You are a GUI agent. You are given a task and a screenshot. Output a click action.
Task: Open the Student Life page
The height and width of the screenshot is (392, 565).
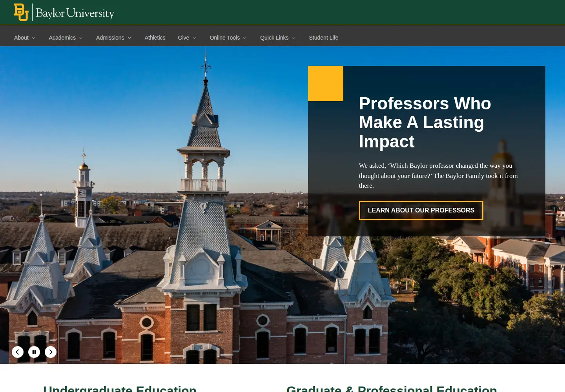[x=323, y=38]
